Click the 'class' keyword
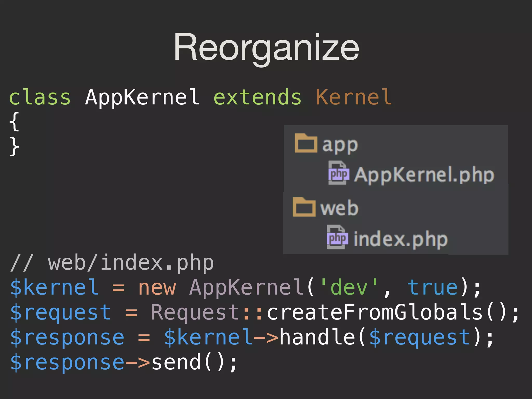The height and width of the screenshot is (399, 532). click(x=40, y=97)
